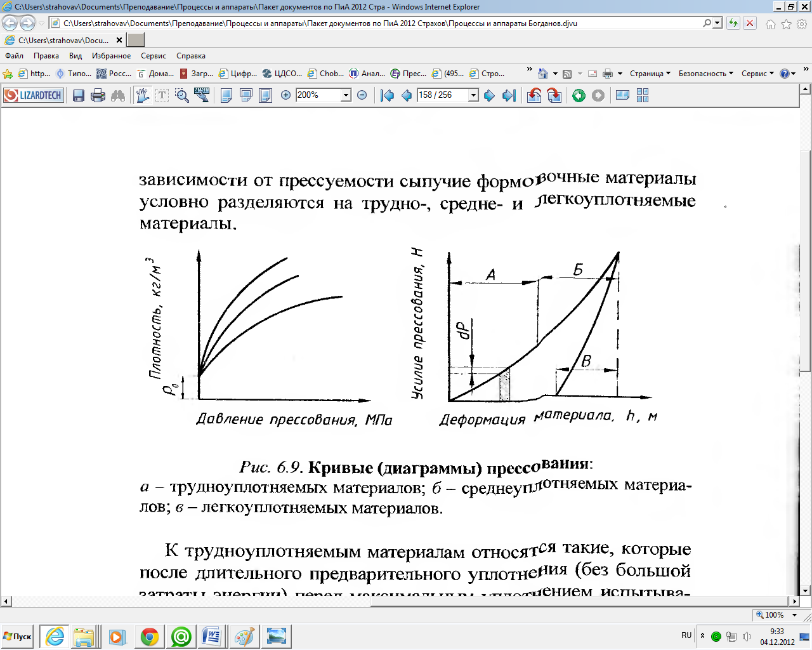Go to the next page

(489, 95)
